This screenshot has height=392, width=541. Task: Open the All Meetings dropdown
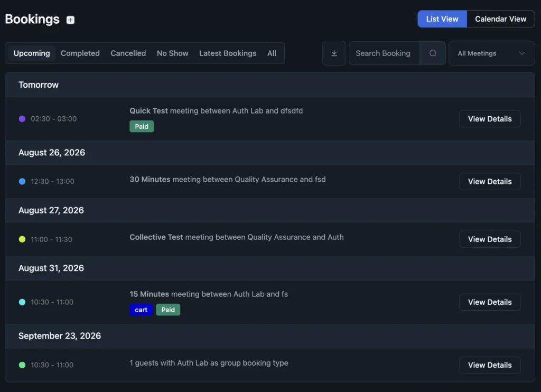click(x=491, y=53)
